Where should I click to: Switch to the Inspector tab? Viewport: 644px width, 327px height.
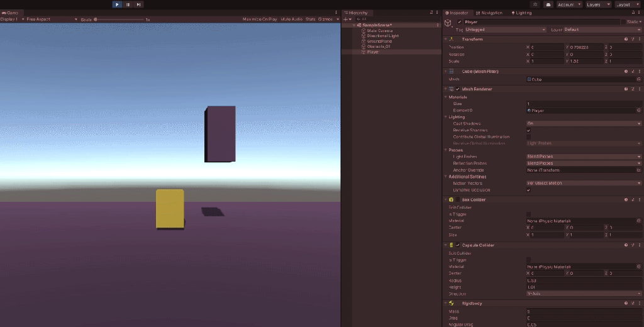[x=458, y=13]
